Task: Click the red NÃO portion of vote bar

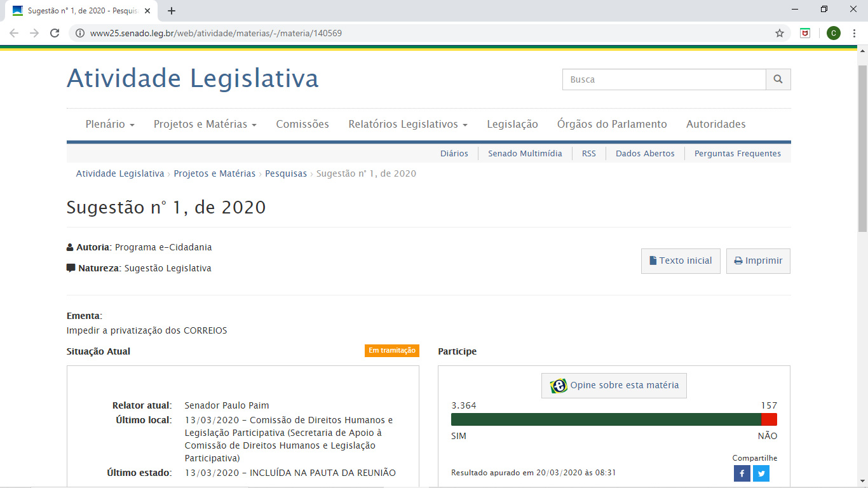Action: pyautogui.click(x=769, y=419)
